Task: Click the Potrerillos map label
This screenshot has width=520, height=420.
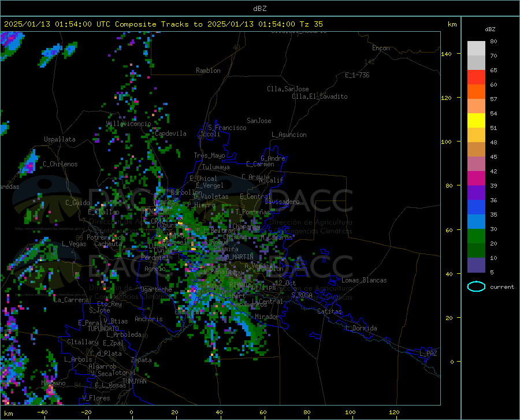Action: 106,237
